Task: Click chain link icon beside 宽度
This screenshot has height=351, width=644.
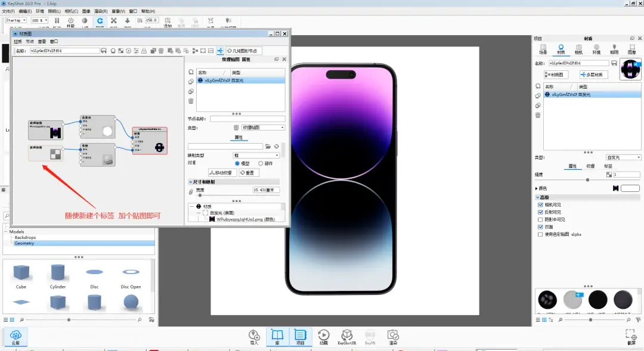Action: click(x=191, y=192)
